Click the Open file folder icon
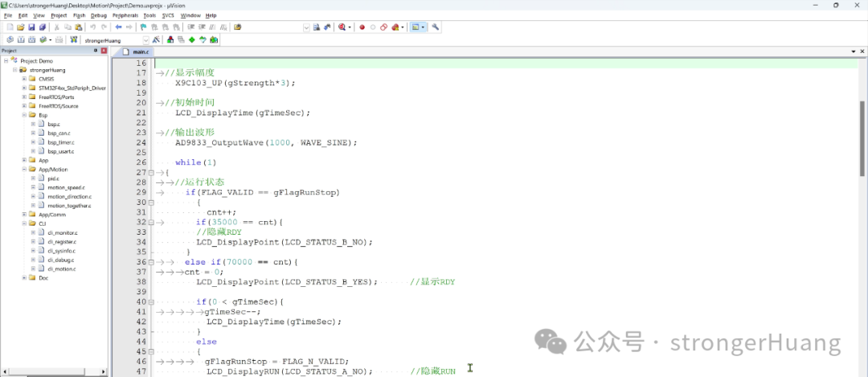Image resolution: width=868 pixels, height=377 pixels. tap(20, 27)
